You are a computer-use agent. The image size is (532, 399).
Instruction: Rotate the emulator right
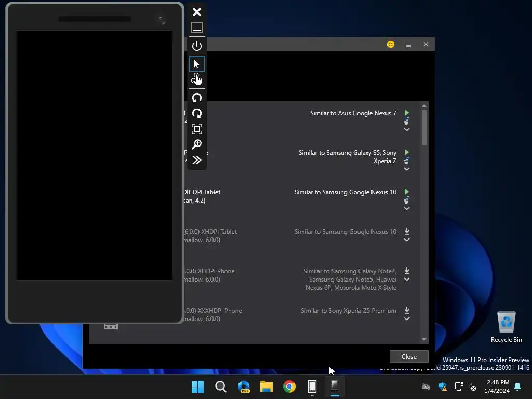197,113
